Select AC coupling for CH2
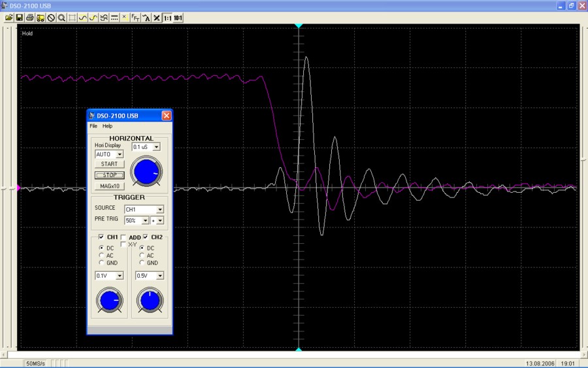Image resolution: width=588 pixels, height=368 pixels. (x=142, y=255)
